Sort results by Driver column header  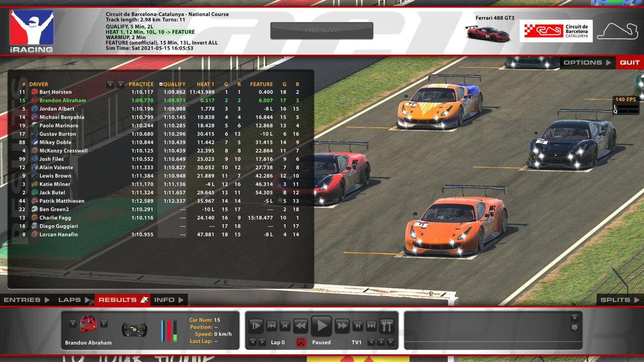click(x=39, y=84)
